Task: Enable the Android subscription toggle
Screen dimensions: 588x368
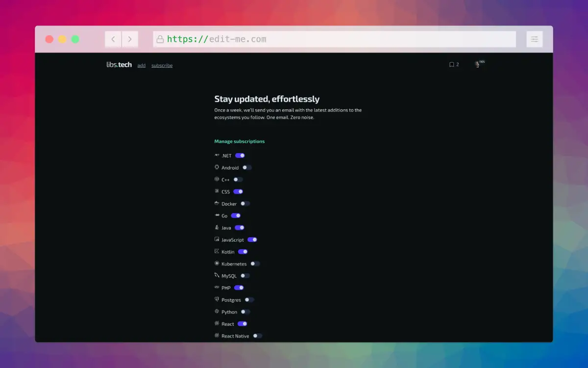Action: [x=247, y=167]
